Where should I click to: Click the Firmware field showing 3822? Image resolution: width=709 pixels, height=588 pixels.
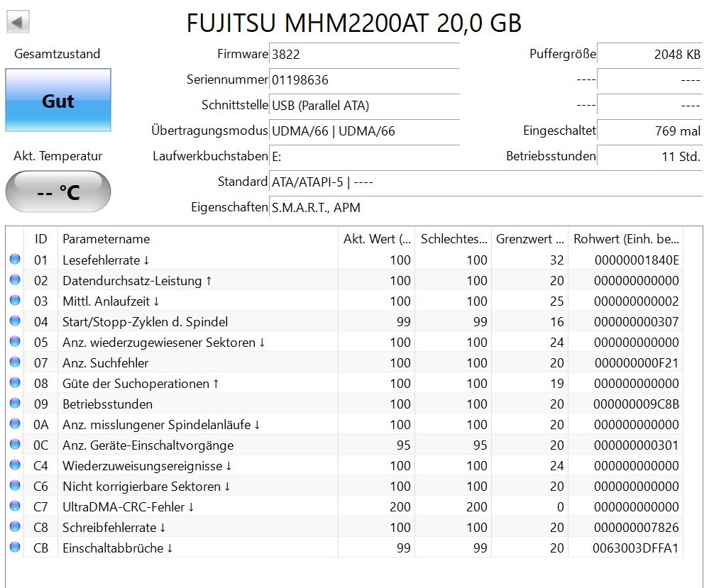pos(365,54)
